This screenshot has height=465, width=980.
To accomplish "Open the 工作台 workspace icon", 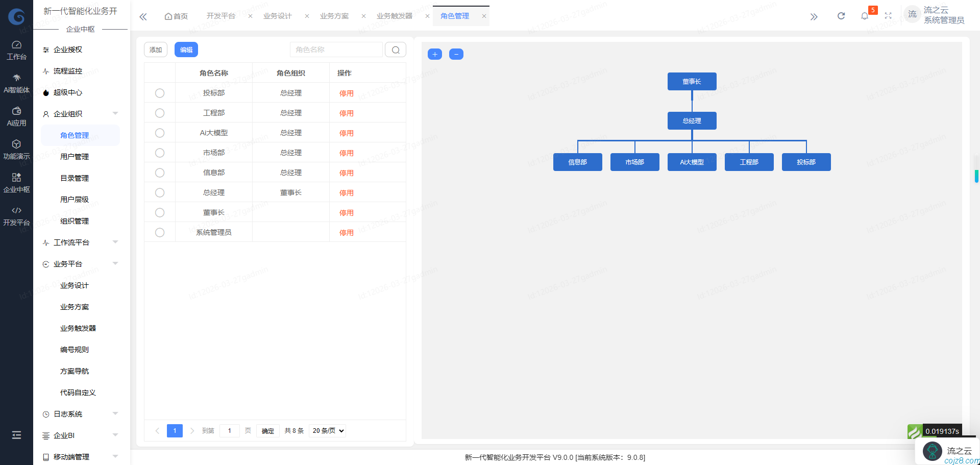I will point(16,48).
